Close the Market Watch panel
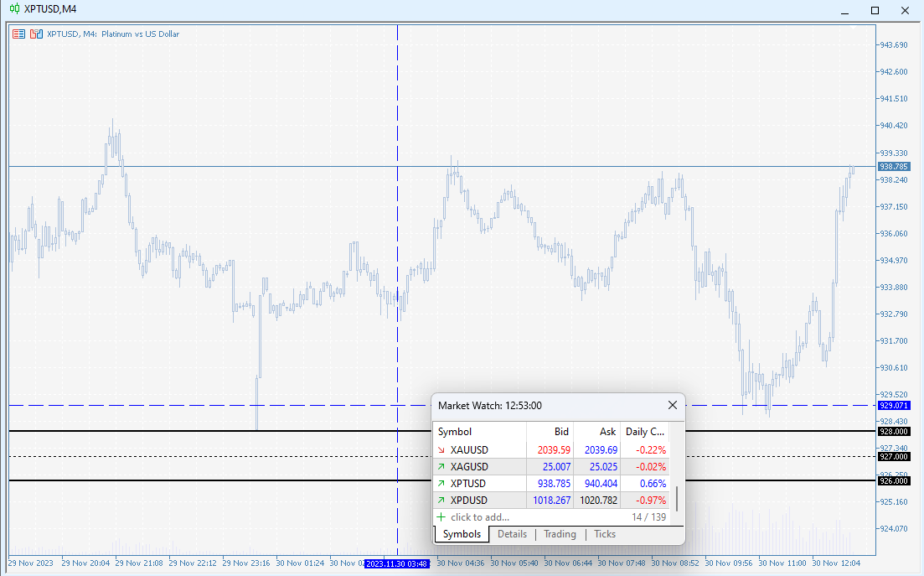Viewport: 924px width, 576px height. (673, 405)
